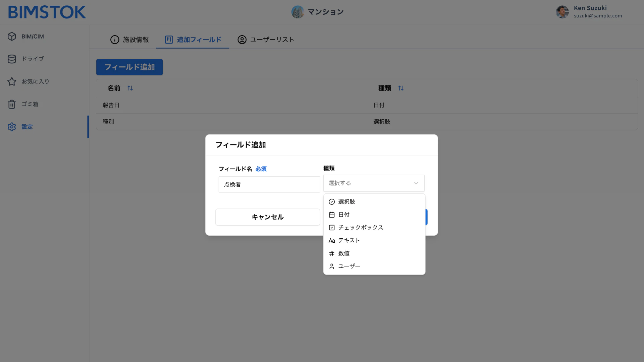The width and height of the screenshot is (644, 362).
Task: Choose ユーザー from the type dropdown list
Action: (374, 266)
